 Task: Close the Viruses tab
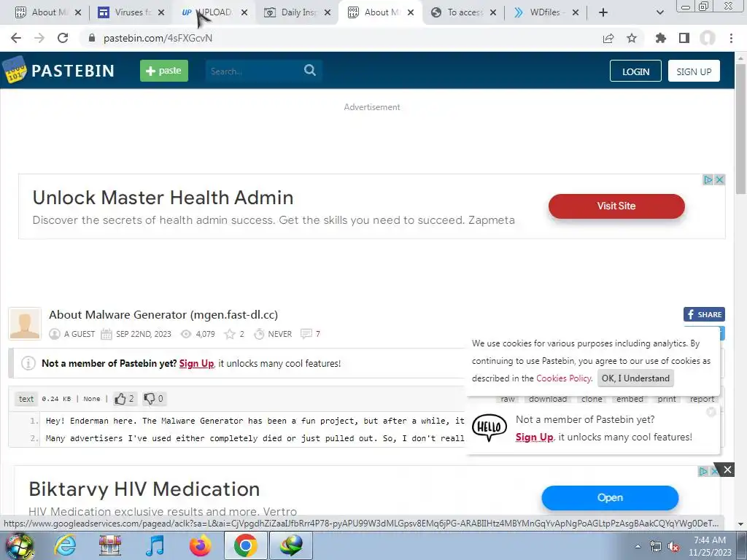click(161, 12)
